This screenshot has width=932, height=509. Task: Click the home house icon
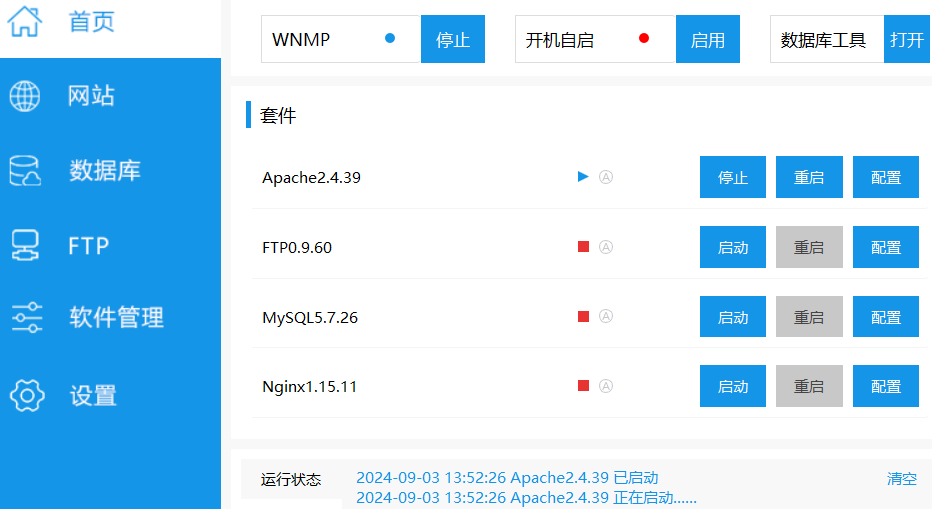24,21
